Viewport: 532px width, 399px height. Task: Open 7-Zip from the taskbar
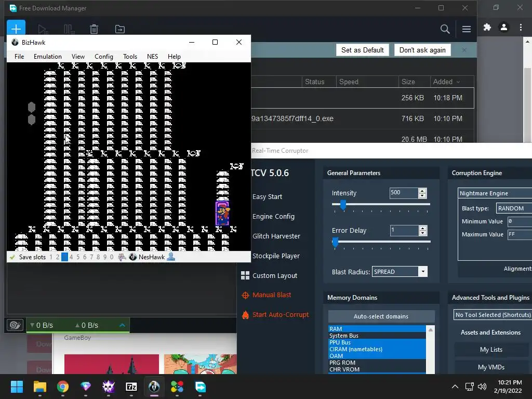click(x=131, y=387)
